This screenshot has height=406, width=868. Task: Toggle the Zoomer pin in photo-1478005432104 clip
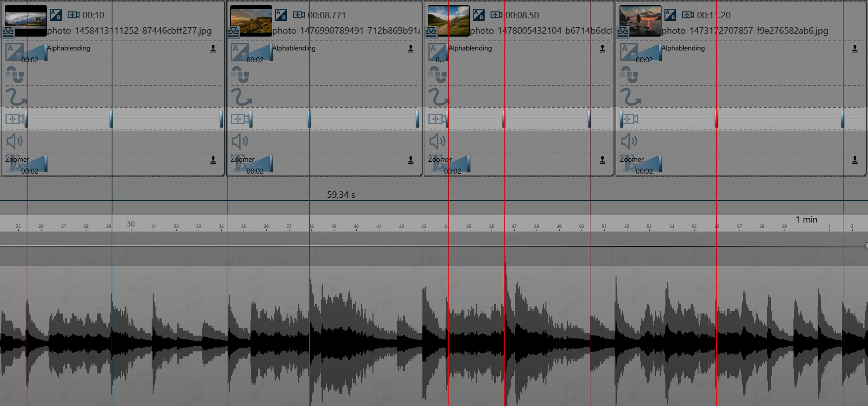pos(603,160)
